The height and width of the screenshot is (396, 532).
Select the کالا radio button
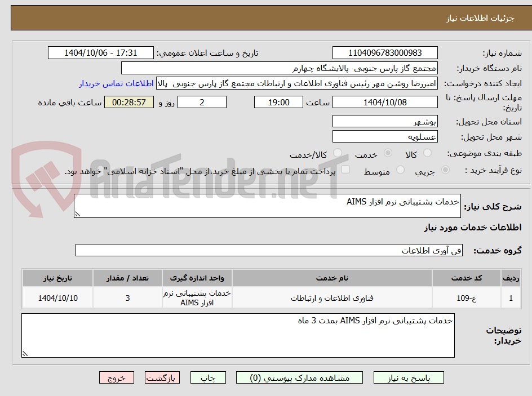pos(428,153)
